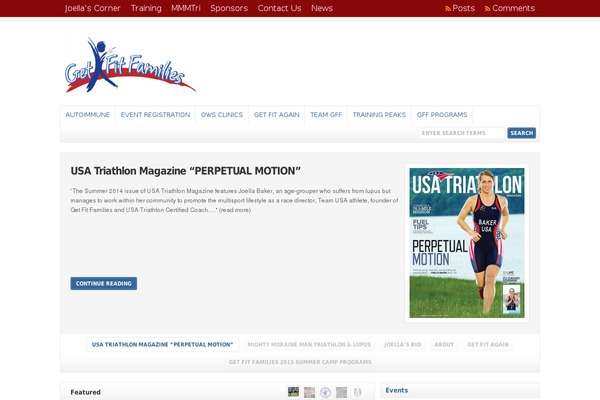
Task: Select Joella's Bio slide
Action: tap(403, 344)
